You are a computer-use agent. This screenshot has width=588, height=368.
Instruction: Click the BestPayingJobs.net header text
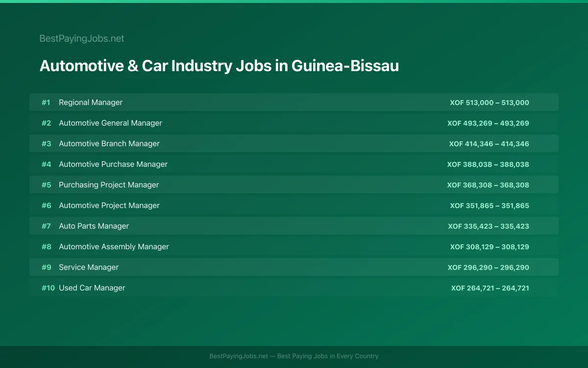(x=82, y=38)
